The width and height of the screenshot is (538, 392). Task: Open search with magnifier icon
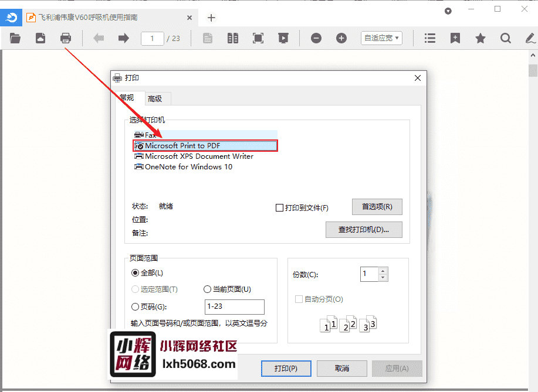(505, 38)
